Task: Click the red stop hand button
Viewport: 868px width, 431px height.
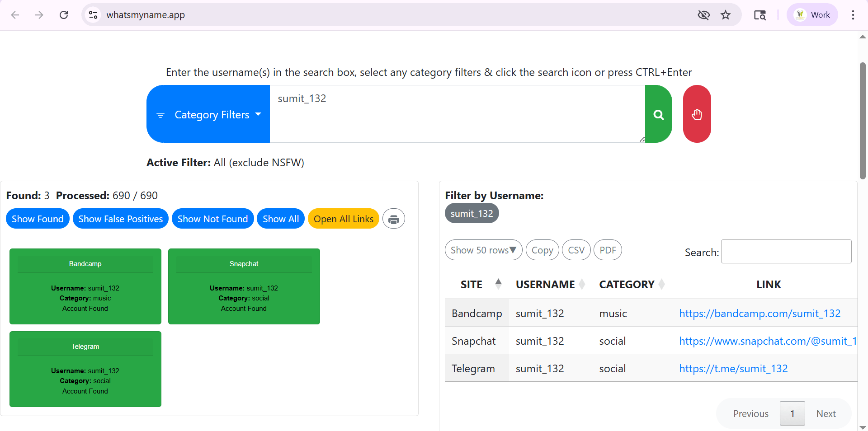Action: coord(697,114)
